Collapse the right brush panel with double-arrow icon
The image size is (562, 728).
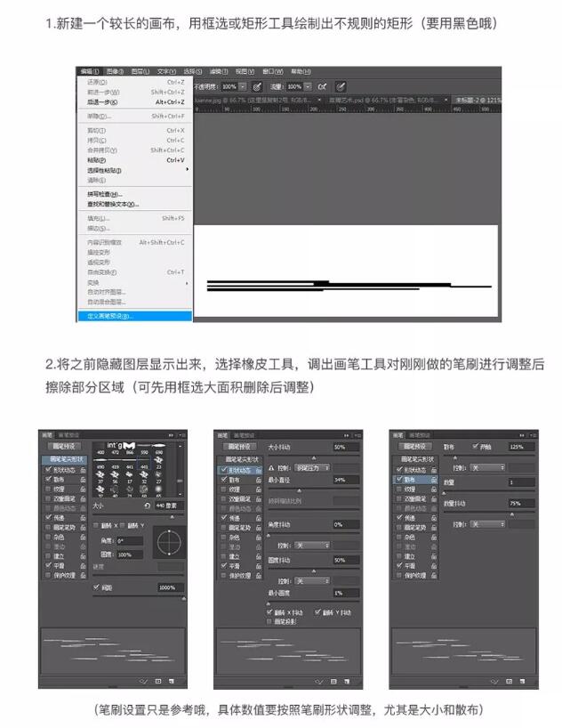coord(522,435)
